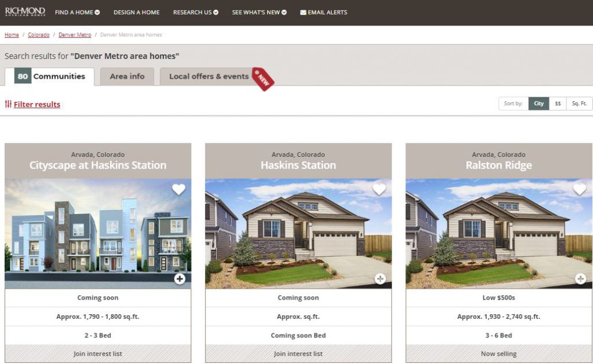Screen dimensions: 593x364
Task: Expand Ralston Ridge photo plus icon
Action: coord(580,279)
